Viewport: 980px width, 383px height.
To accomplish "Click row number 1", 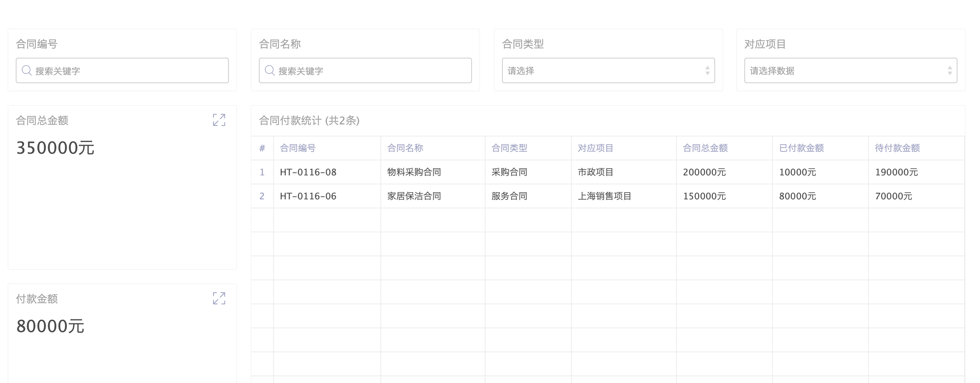I will pos(262,172).
